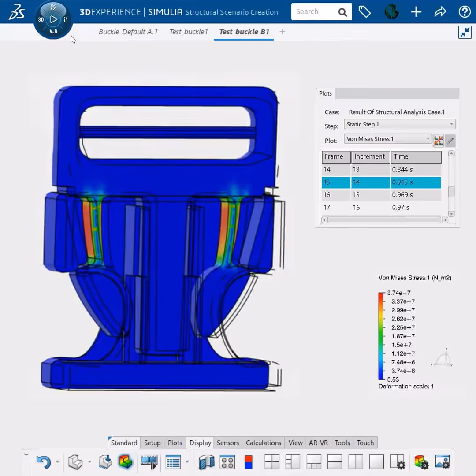Collapse the view with the shrink arrows icon
Viewport: 476px width, 476px height.
[x=465, y=32]
